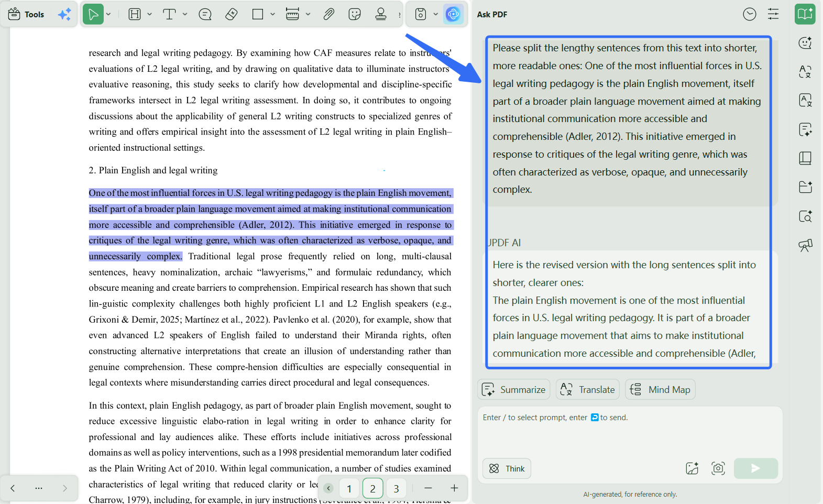Select the green cursor selection tool
This screenshot has height=504, width=823.
pos(93,14)
